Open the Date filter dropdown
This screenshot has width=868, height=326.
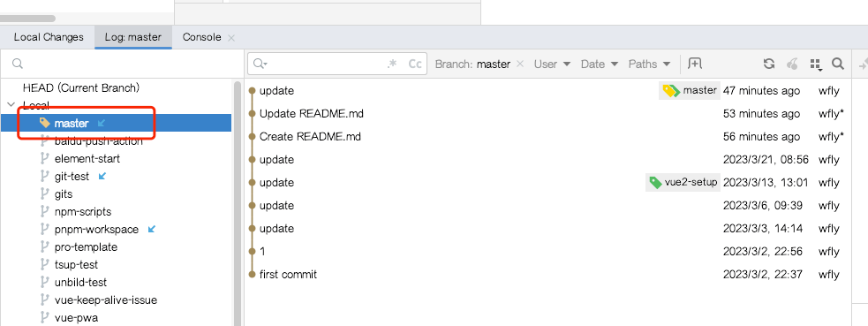[x=600, y=64]
